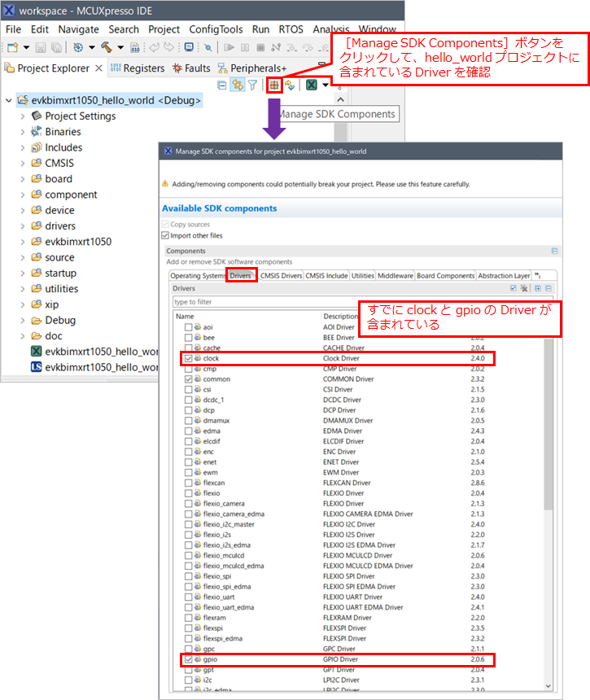Click the Resume debug icon
The height and width of the screenshot is (700, 590).
(229, 47)
